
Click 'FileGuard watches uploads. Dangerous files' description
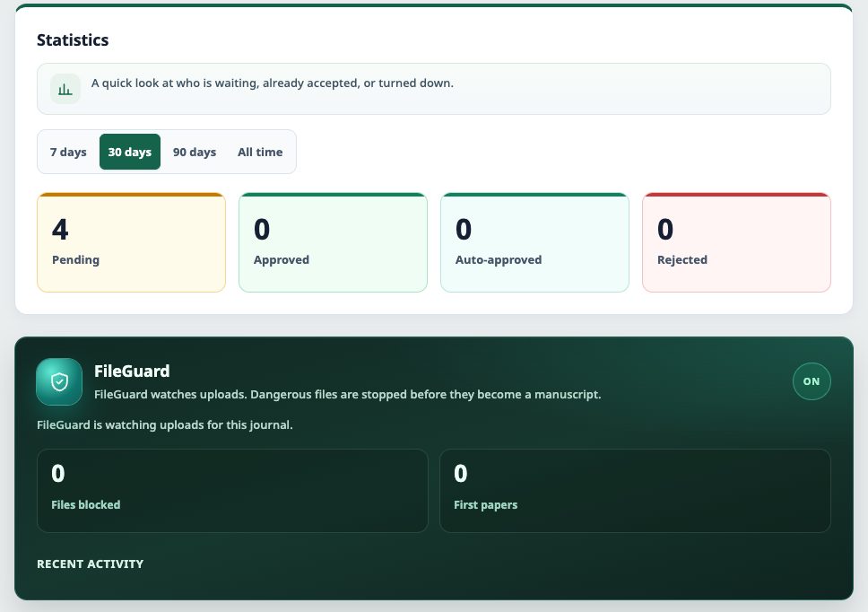coord(348,394)
